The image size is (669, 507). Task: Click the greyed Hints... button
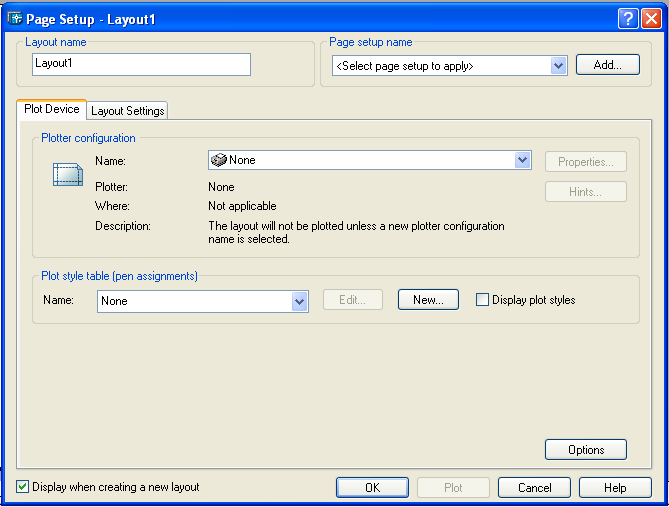(x=586, y=192)
